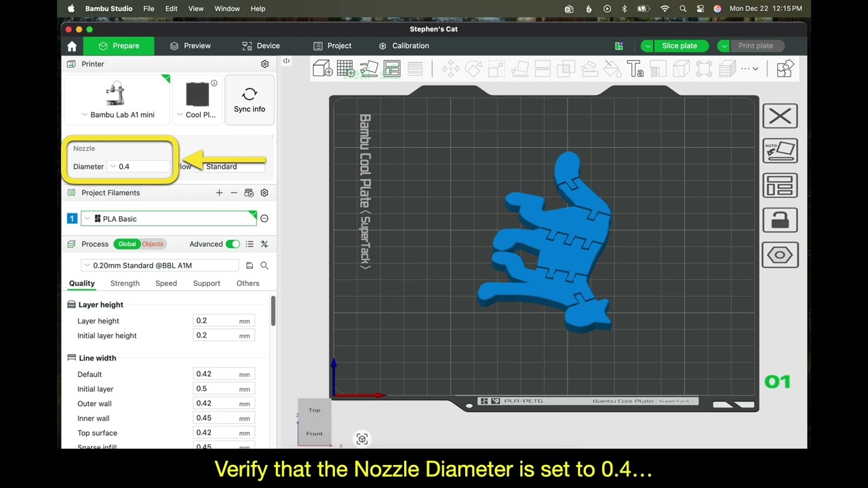Search the process settings

tap(264, 266)
